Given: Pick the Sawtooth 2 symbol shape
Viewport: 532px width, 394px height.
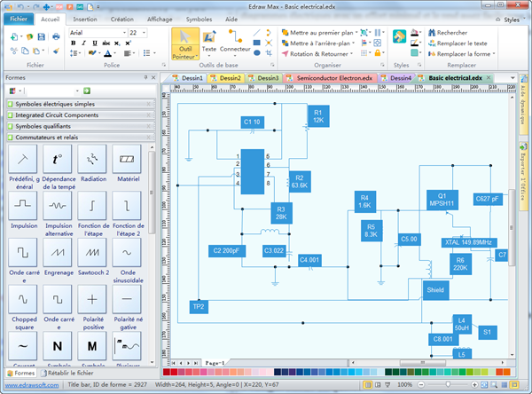Looking at the screenshot, I should pyautogui.click(x=92, y=252).
